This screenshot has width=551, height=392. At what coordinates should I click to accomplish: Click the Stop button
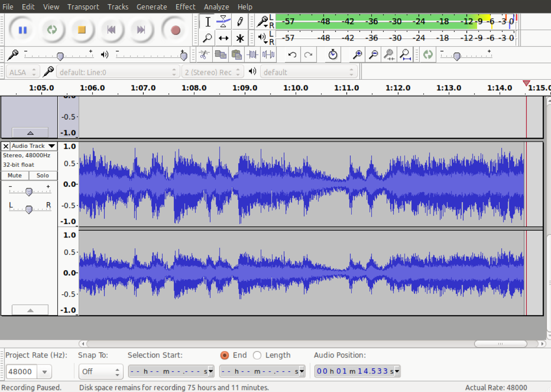pos(82,30)
